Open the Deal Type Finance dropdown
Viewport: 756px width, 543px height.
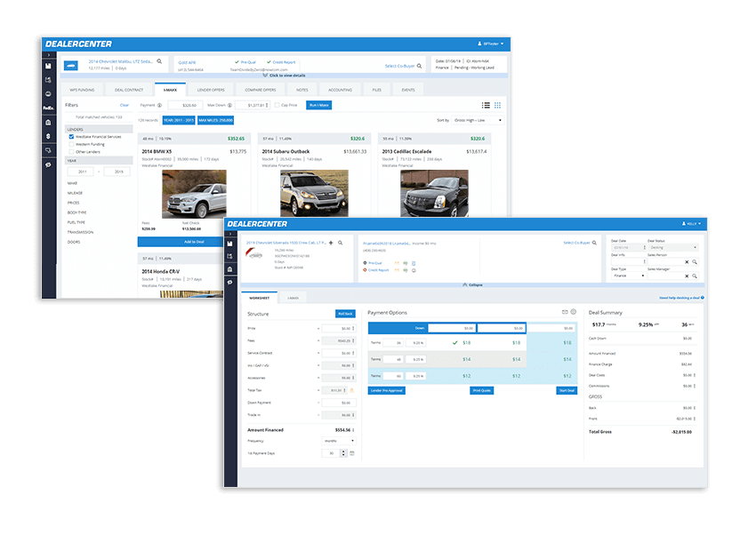(628, 275)
